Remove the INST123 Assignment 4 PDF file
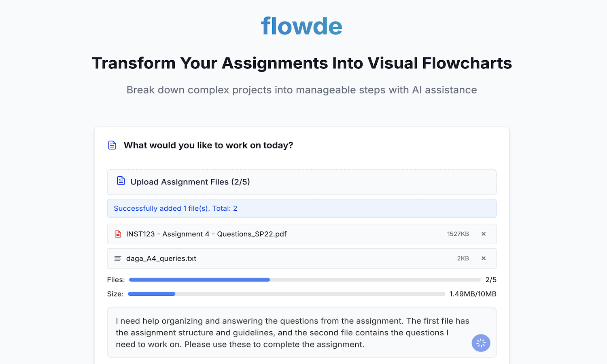The height and width of the screenshot is (364, 607). (x=484, y=234)
